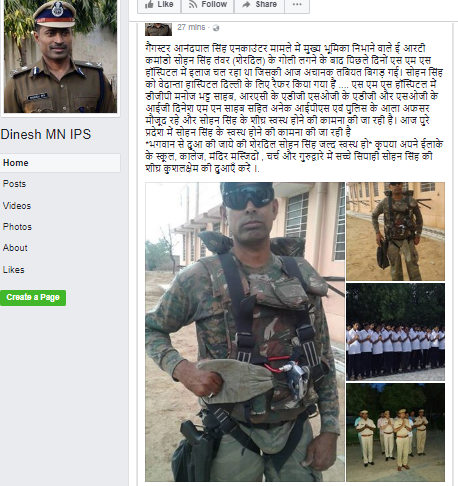
Task: Open the Likes section
Action: coord(14,270)
